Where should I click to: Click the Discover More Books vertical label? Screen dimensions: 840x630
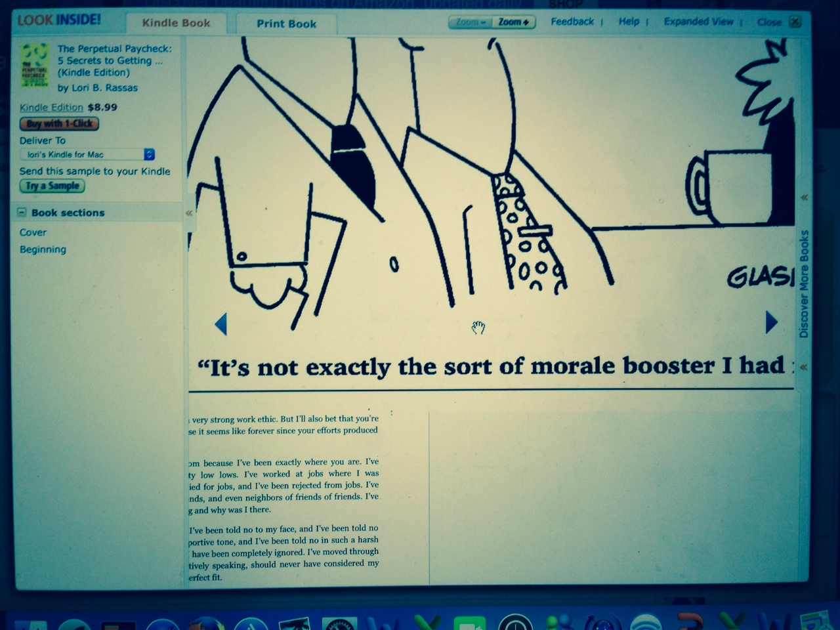(x=804, y=283)
